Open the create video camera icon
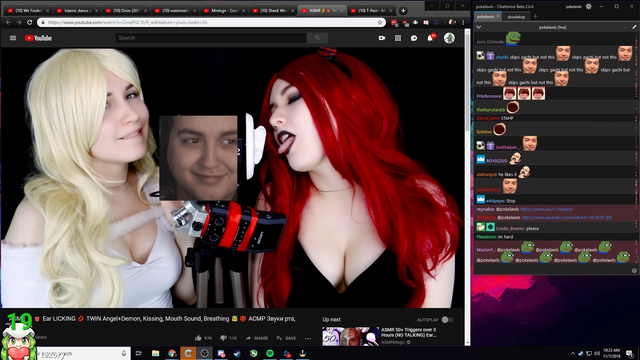Image resolution: width=640 pixels, height=360 pixels. tap(382, 38)
